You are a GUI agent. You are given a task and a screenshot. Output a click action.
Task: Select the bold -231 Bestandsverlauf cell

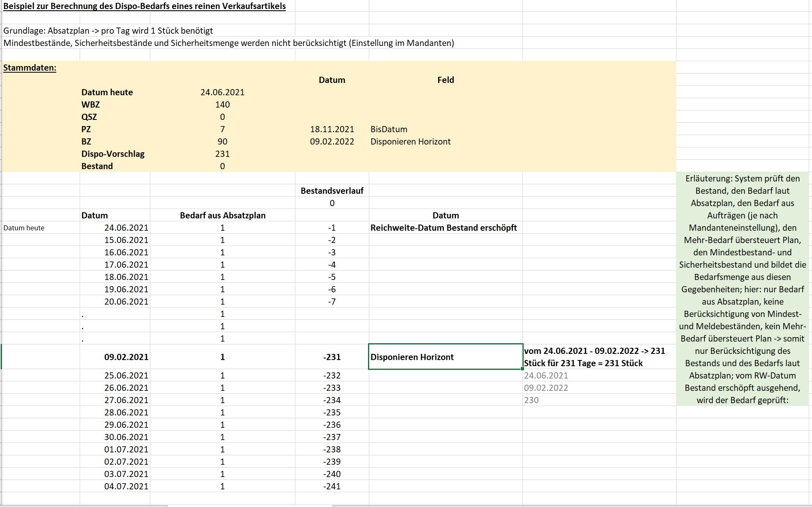(332, 357)
